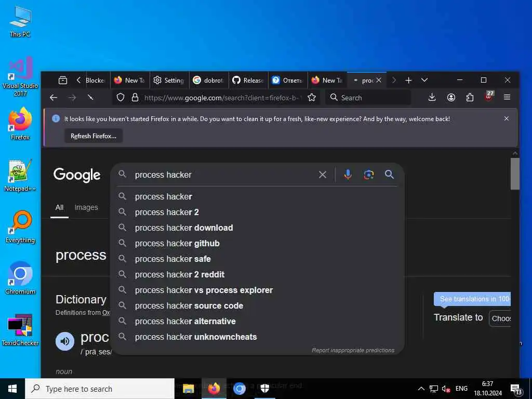Show hidden system tray icons
This screenshot has height=399, width=532.
421,389
